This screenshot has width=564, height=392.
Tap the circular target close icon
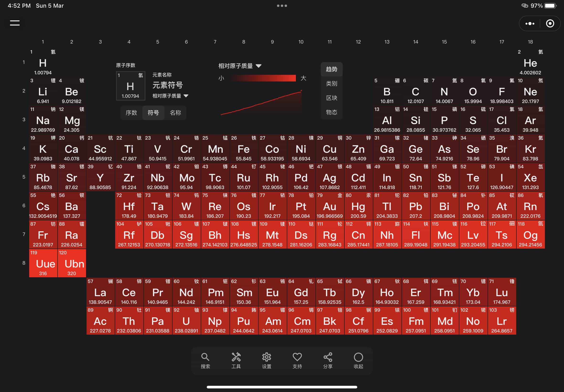click(x=550, y=24)
